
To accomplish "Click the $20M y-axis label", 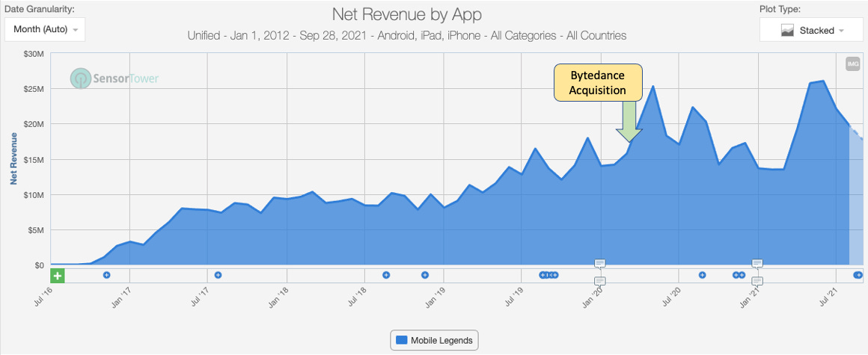I will point(35,124).
